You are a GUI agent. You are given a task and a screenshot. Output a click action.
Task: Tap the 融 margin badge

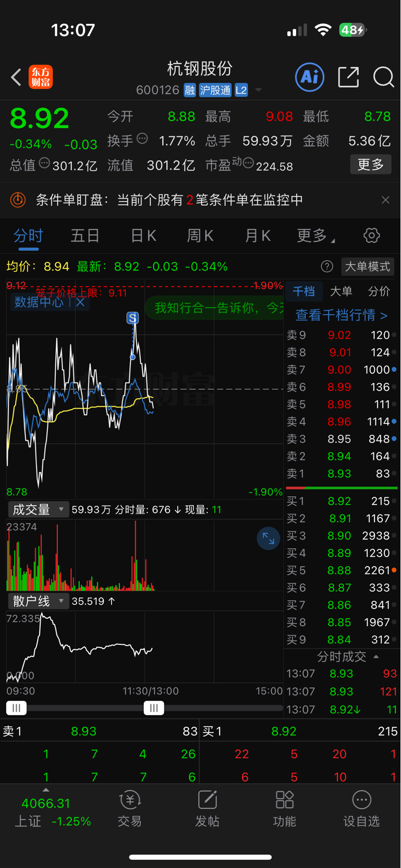pos(190,90)
